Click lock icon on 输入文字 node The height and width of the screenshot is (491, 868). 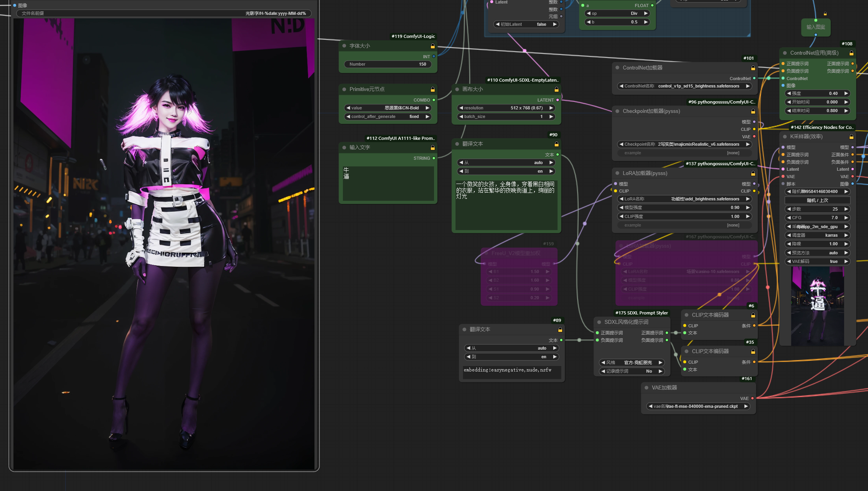[x=432, y=148]
